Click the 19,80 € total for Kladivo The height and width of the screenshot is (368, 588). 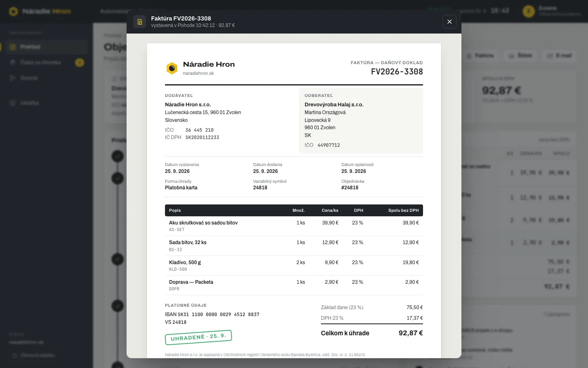[x=411, y=263]
